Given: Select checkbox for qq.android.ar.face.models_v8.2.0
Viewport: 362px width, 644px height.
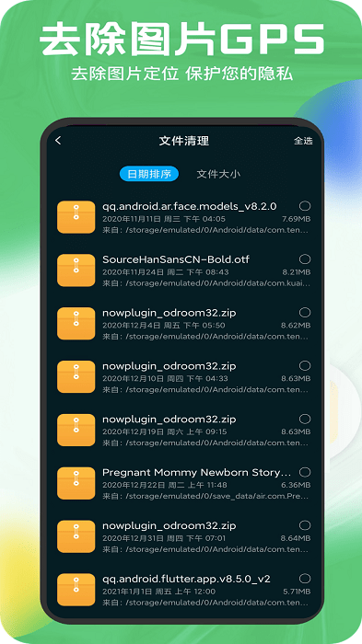Looking at the screenshot, I should [305, 206].
